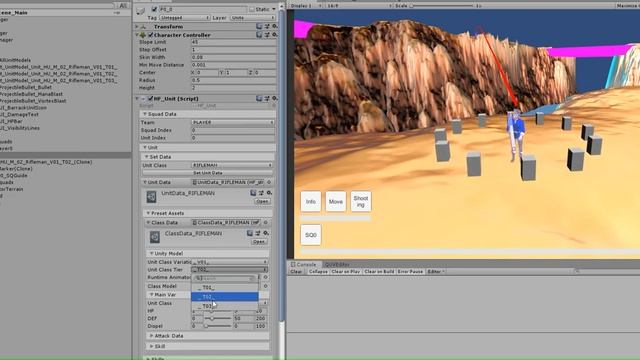640x360 pixels.
Task: Open Transform component preset icon
Action: coord(267,26)
